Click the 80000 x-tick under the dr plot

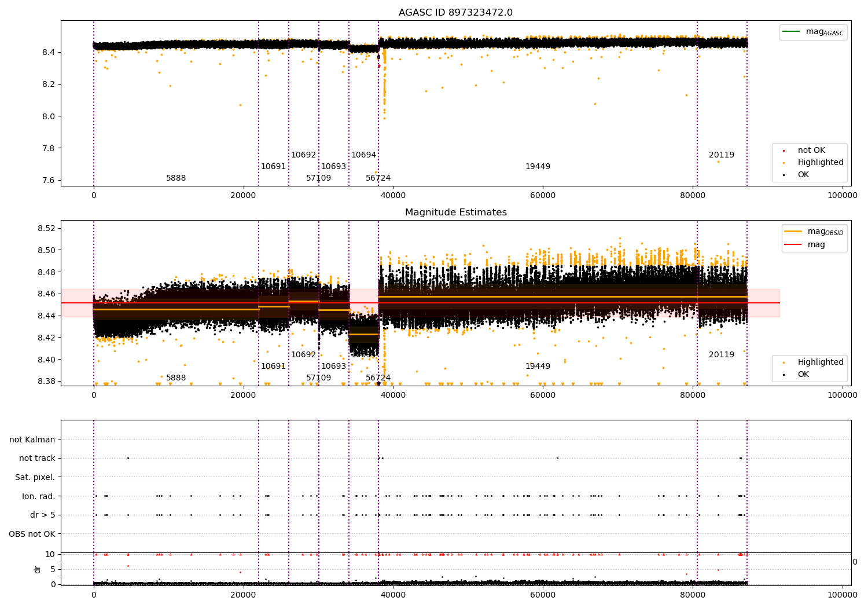pos(693,595)
